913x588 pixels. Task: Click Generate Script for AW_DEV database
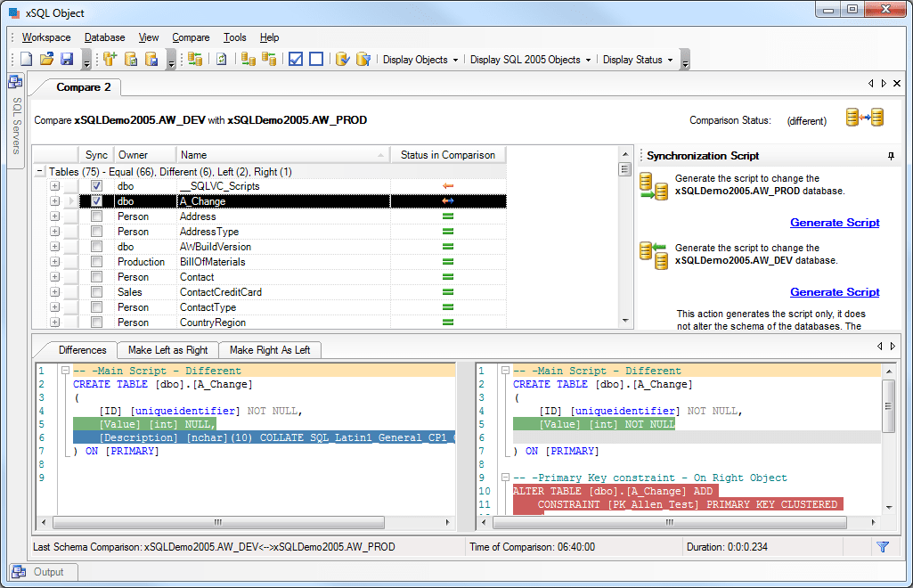tap(835, 291)
